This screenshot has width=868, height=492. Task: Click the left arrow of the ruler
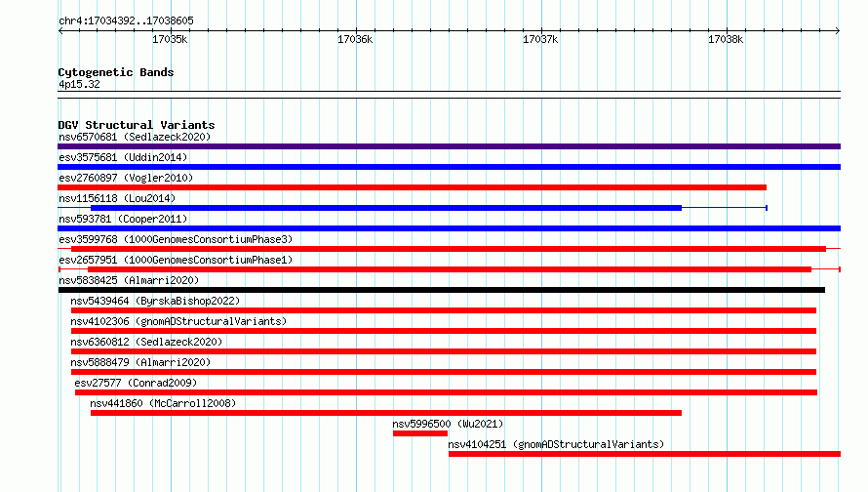(60, 30)
